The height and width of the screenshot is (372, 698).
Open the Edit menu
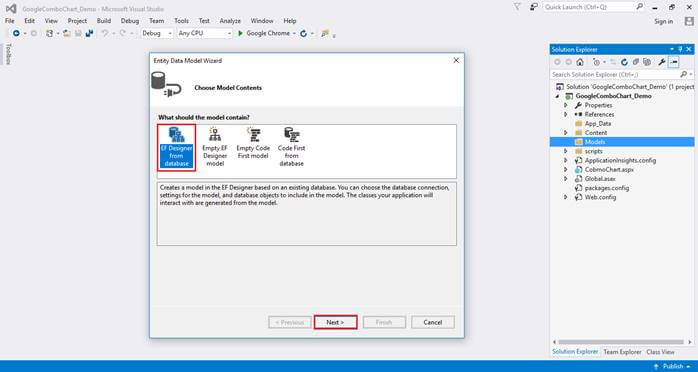(29, 21)
